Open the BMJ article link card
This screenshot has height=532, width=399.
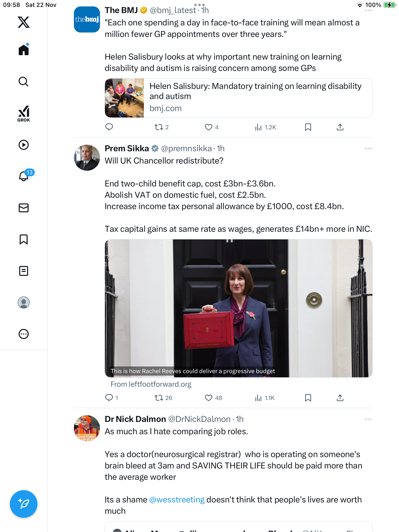[238, 98]
